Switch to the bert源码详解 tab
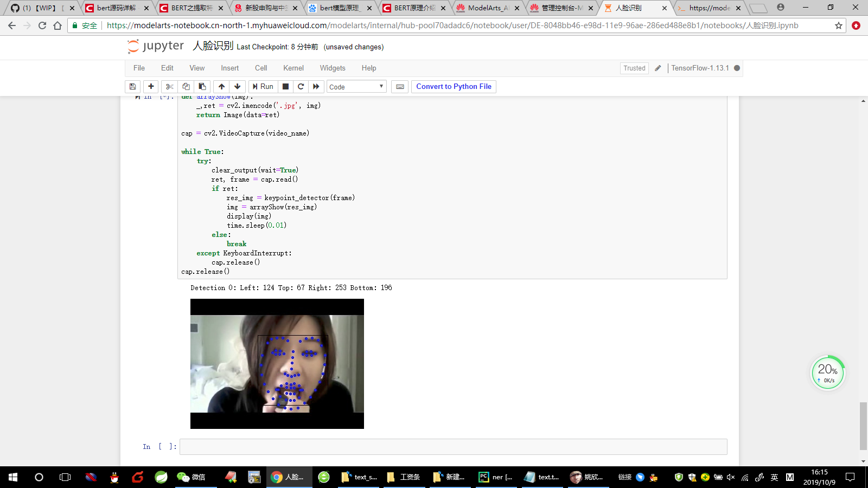 pos(116,8)
